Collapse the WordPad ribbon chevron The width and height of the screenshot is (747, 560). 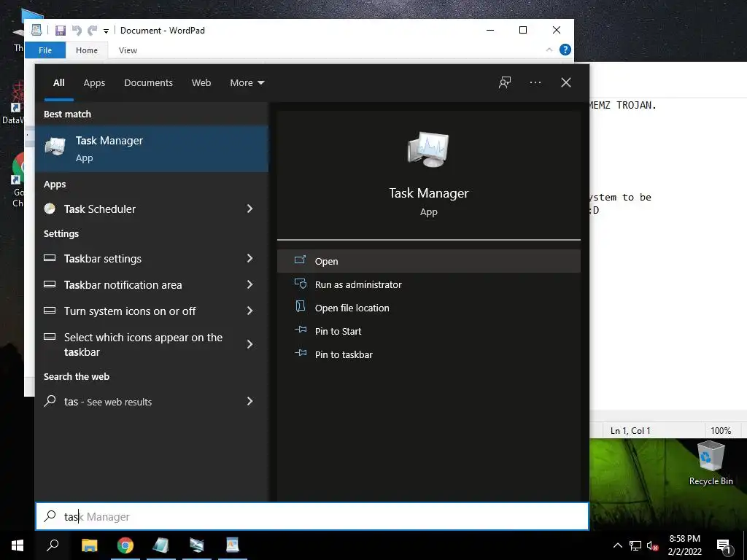point(549,50)
